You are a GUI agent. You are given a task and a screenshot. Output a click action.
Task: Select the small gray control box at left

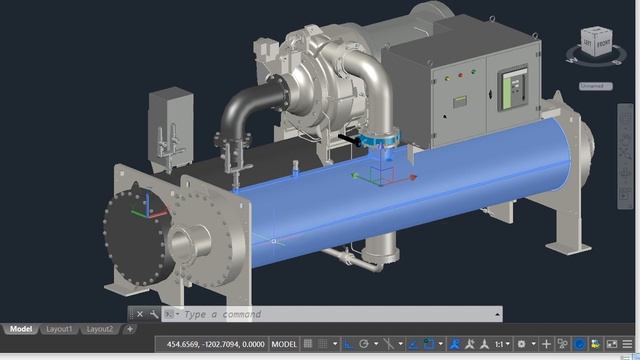[171, 127]
